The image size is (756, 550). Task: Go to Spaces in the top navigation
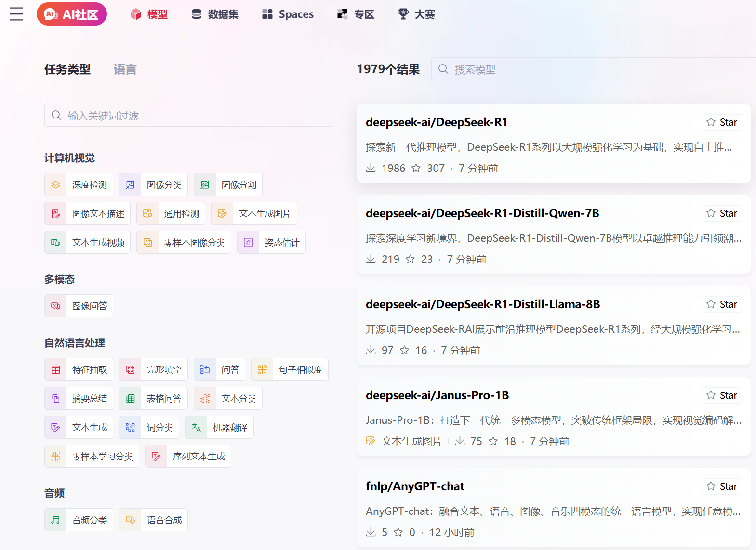(x=288, y=14)
